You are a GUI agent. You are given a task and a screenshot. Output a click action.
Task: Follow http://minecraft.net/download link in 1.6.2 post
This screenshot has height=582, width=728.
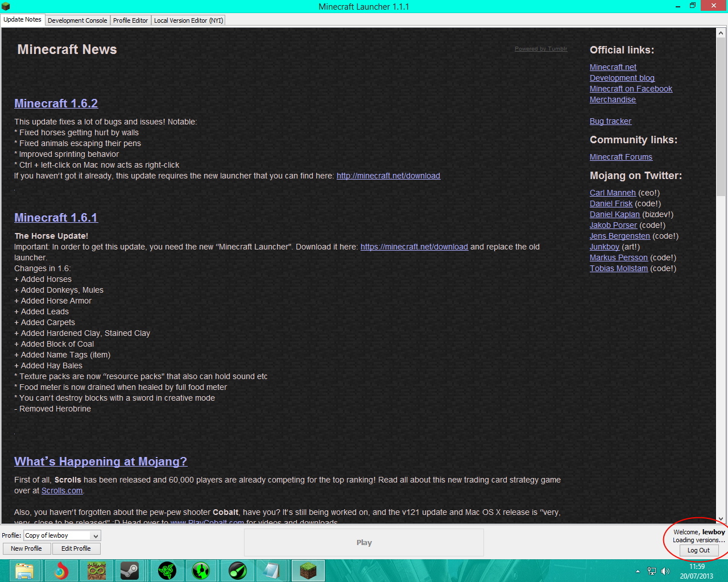(388, 176)
